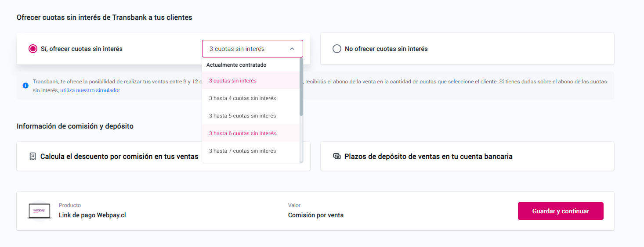Click 'Guardar y continuar' button
Viewport: 644px width, 247px height.
(x=561, y=211)
